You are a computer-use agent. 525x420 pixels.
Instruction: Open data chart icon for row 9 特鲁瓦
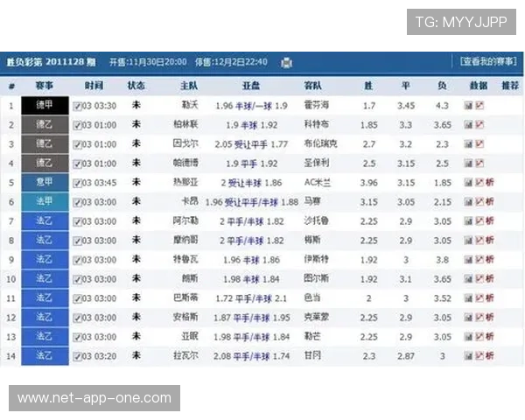tap(468, 260)
